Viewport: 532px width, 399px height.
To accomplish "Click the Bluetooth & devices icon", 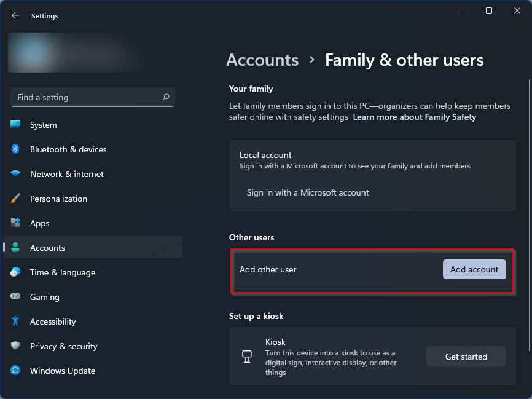I will [15, 149].
